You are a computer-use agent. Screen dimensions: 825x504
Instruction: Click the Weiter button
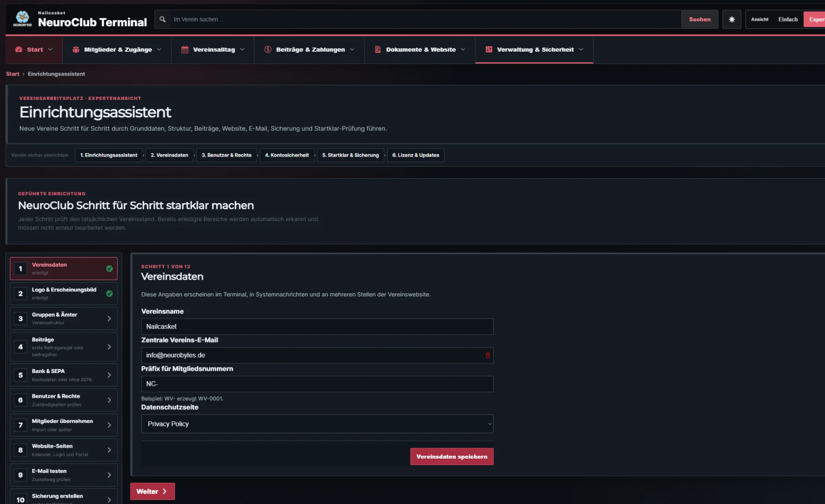pos(152,491)
